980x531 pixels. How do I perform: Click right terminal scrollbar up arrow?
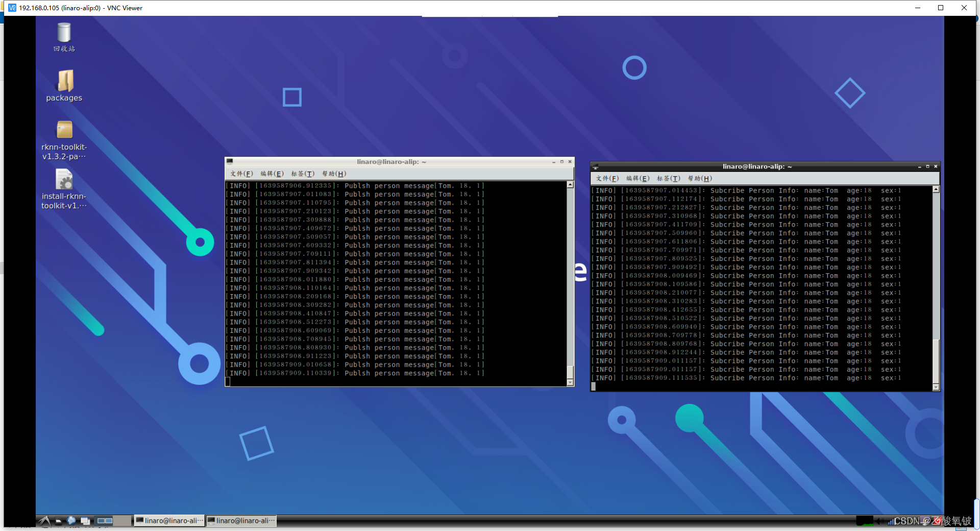[936, 189]
